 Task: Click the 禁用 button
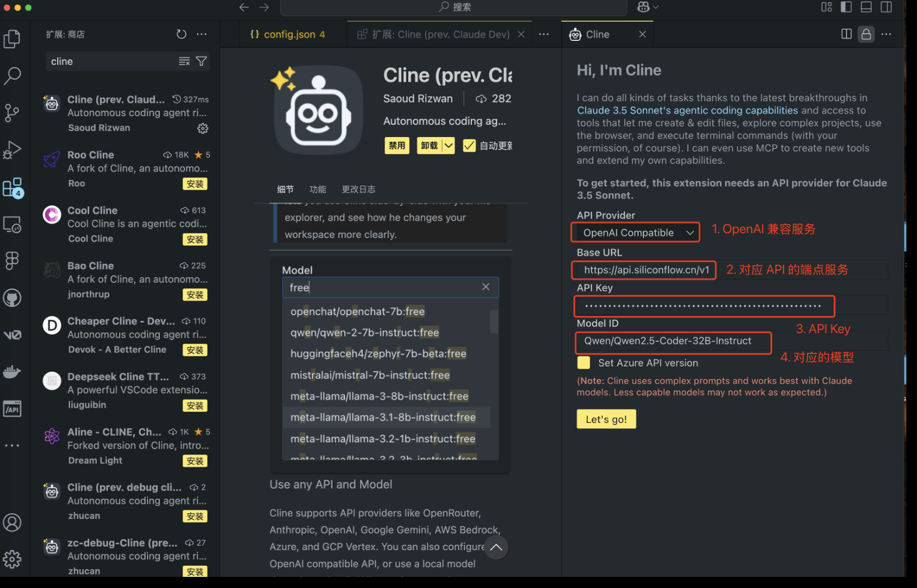tap(397, 146)
